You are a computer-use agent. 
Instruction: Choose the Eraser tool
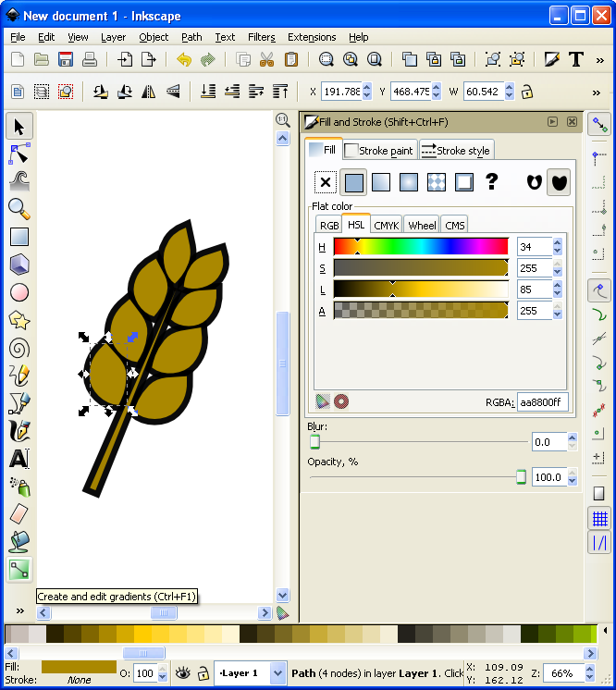pos(19,514)
